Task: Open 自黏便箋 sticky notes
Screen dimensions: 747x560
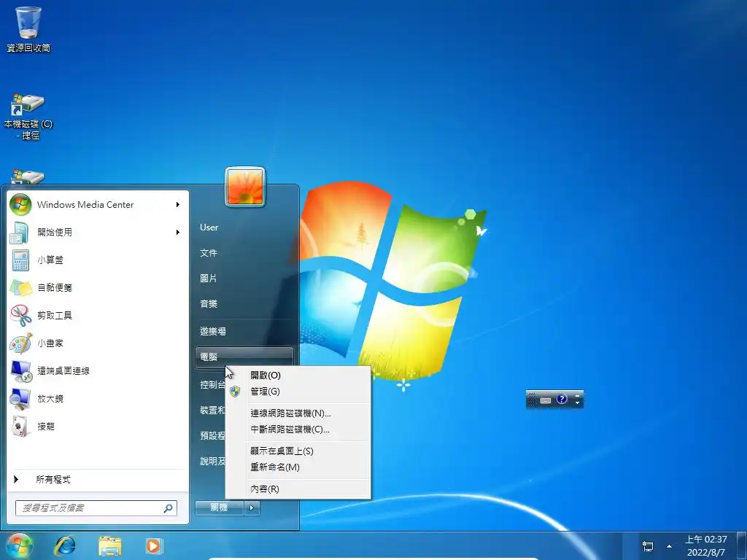Action: click(x=98, y=287)
